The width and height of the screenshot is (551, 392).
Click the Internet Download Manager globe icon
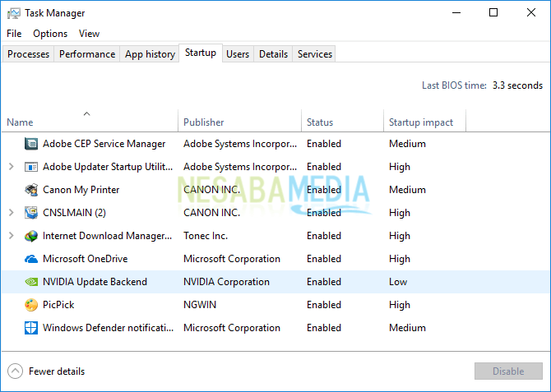pos(31,236)
